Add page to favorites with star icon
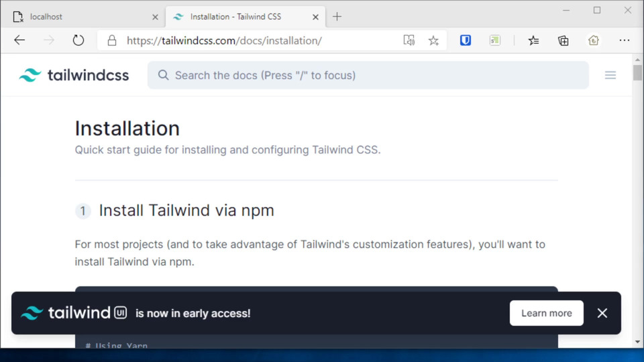Viewport: 644px width, 362px height. tap(433, 40)
